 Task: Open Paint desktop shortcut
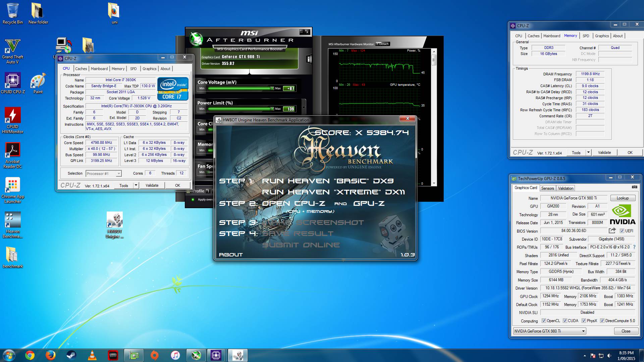[x=38, y=83]
